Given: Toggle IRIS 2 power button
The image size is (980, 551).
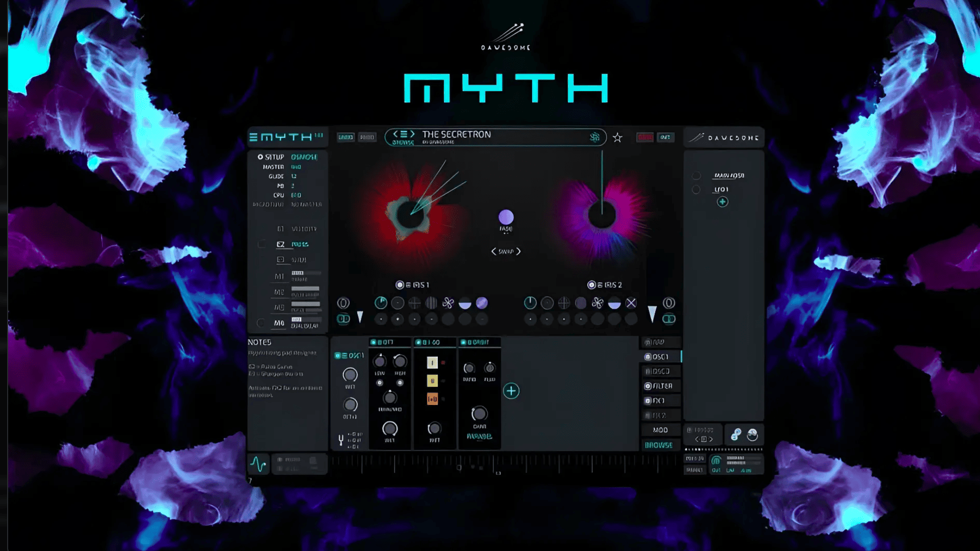Looking at the screenshot, I should pyautogui.click(x=592, y=285).
